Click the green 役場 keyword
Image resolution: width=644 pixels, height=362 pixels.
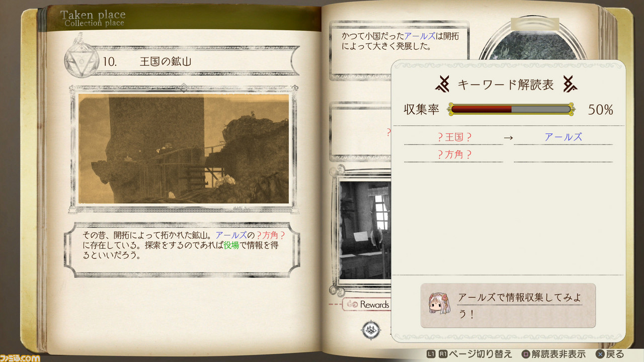(231, 245)
